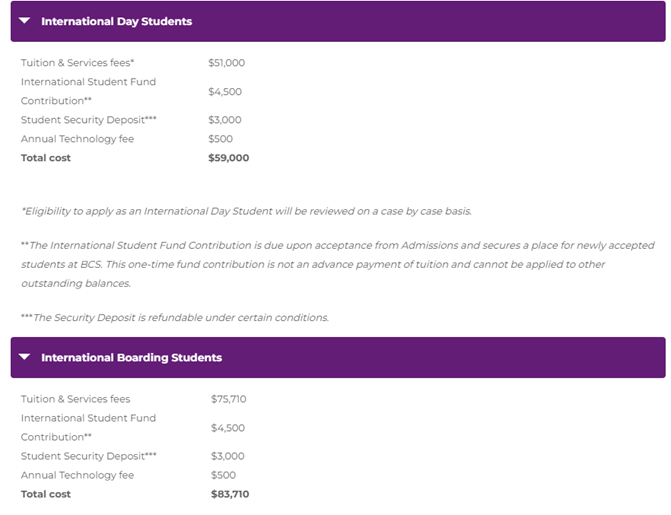Click the $83,710 boarding total cost

tap(230, 494)
